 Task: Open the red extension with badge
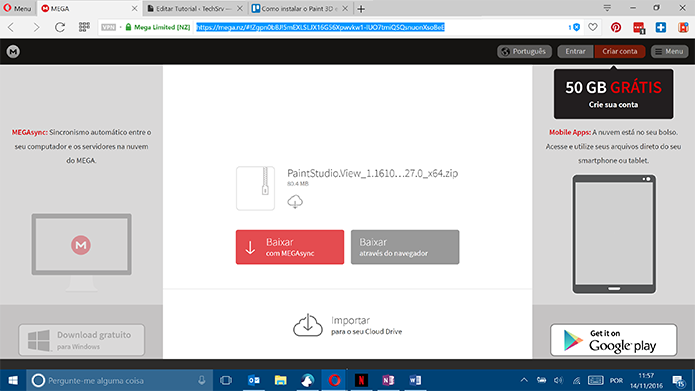pyautogui.click(x=639, y=28)
